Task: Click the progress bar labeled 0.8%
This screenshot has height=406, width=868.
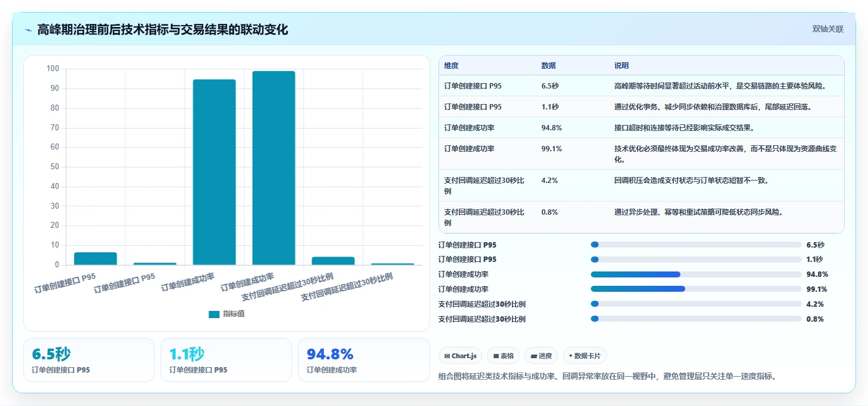Action: 696,319
